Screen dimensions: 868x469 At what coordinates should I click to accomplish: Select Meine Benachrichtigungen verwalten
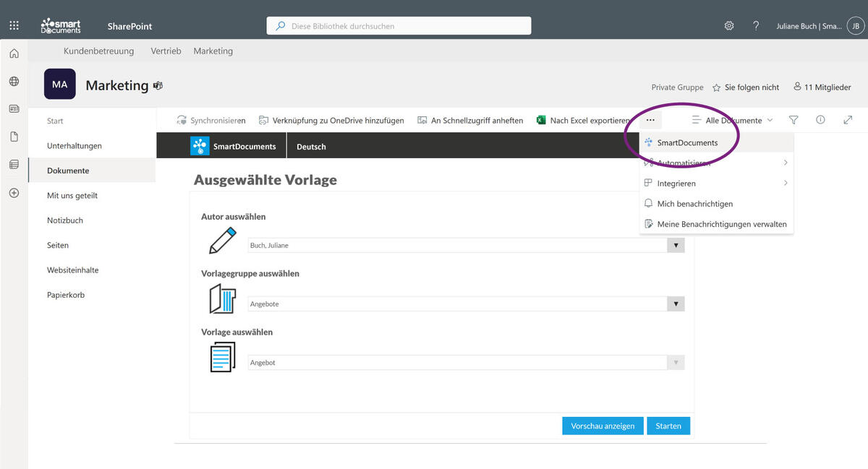[x=716, y=224]
